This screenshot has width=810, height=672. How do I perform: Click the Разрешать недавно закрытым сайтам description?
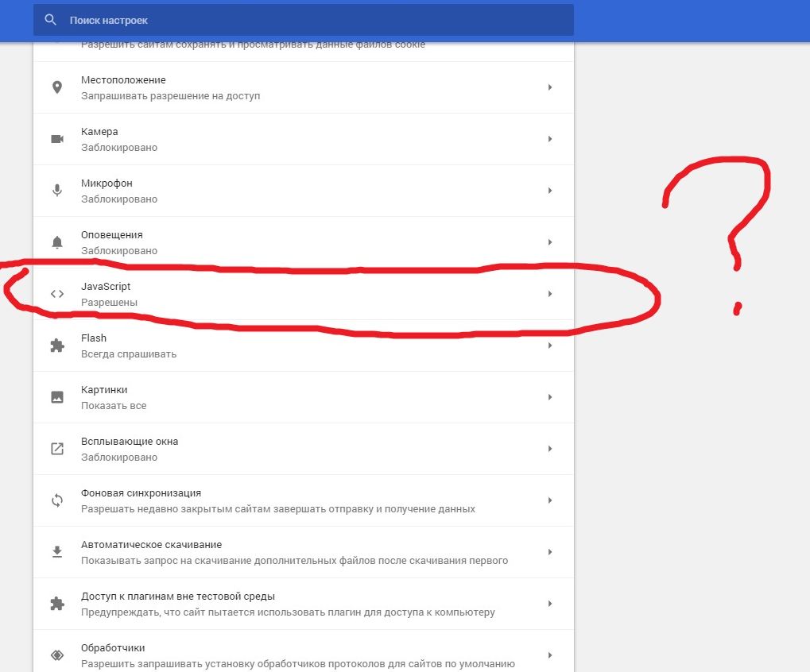click(278, 509)
